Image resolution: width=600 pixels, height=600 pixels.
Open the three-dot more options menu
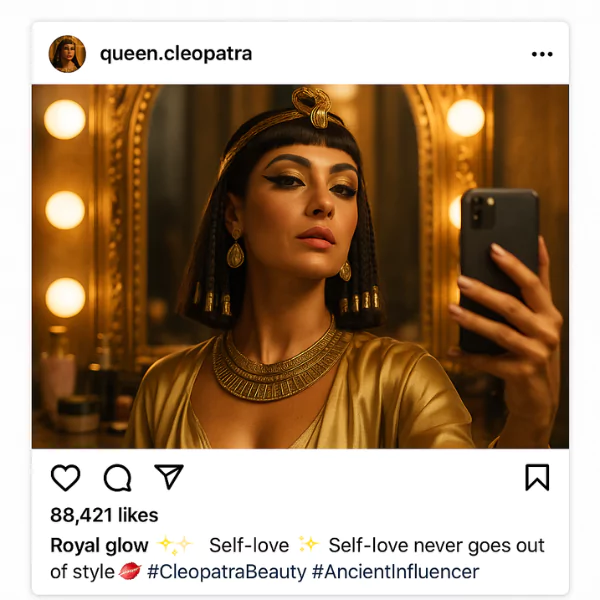[542, 54]
